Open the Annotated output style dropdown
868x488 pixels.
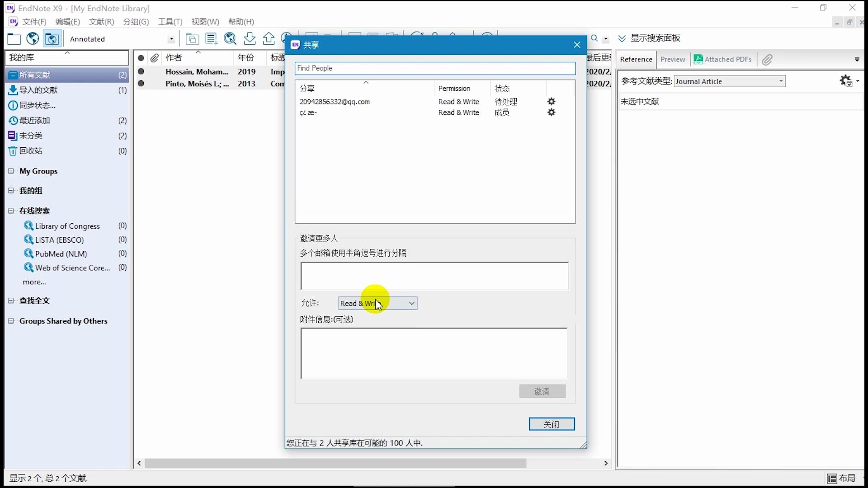(171, 39)
